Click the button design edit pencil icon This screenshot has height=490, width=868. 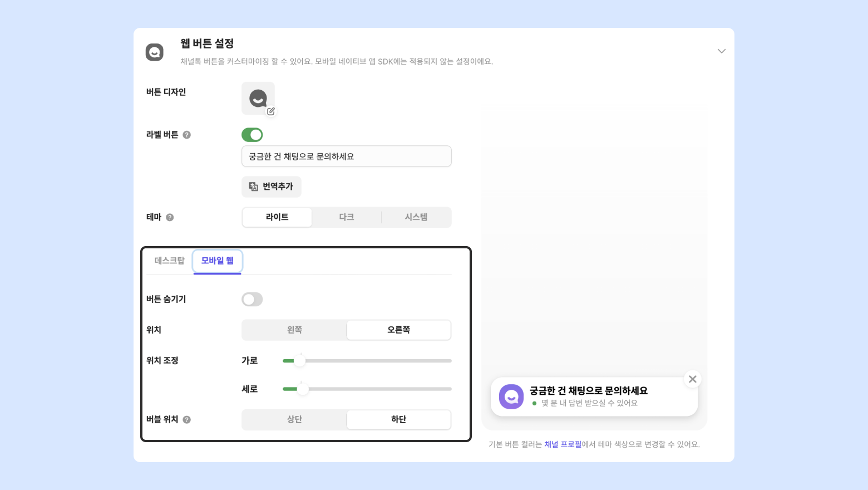click(x=271, y=111)
